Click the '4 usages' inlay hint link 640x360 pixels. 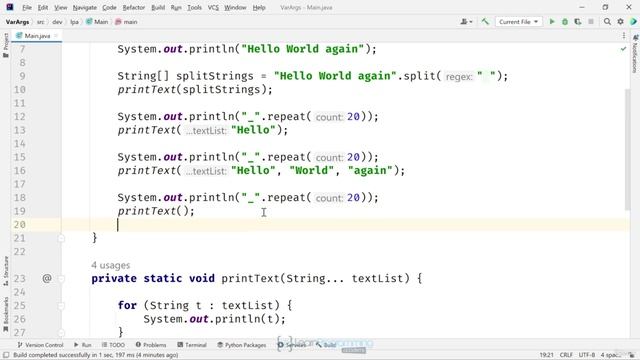(110, 265)
